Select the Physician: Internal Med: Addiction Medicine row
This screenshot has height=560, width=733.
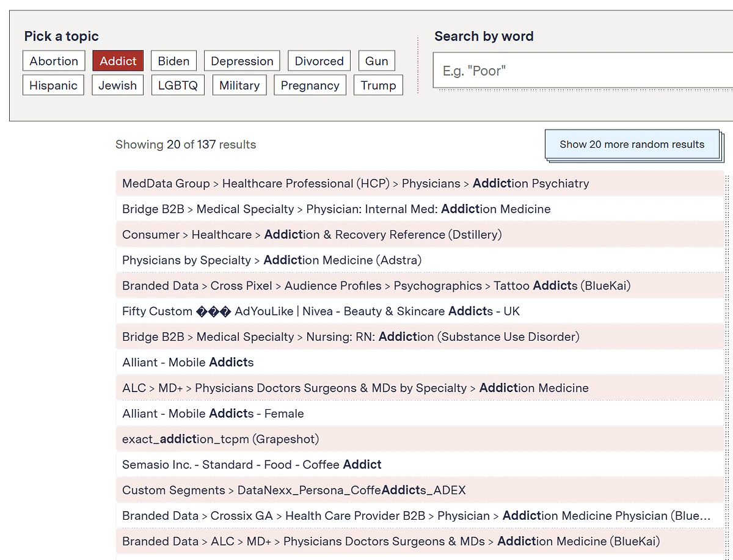[x=419, y=209]
